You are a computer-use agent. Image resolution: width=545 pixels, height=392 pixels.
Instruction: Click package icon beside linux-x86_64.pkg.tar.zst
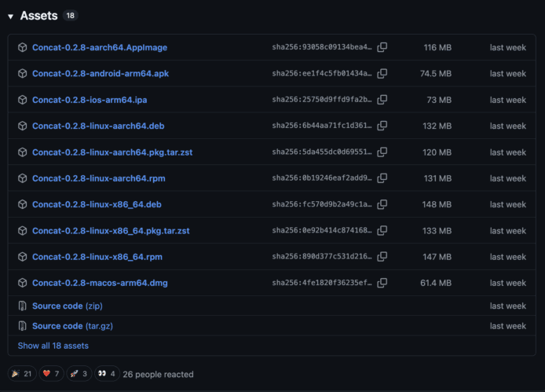(22, 231)
